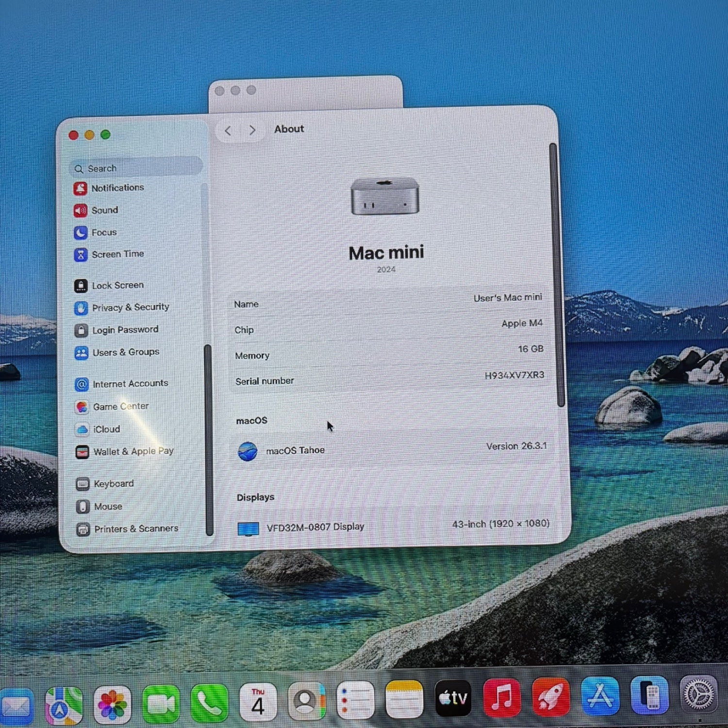This screenshot has width=728, height=728.
Task: Open Calendar from the Dock
Action: coord(258,702)
